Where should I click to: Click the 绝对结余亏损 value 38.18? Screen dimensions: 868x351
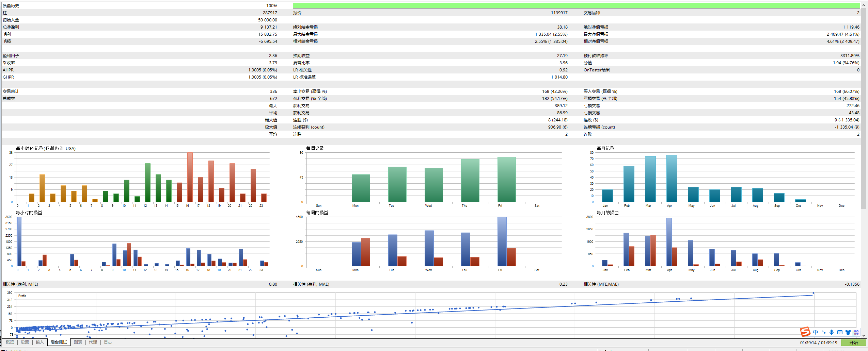point(563,27)
